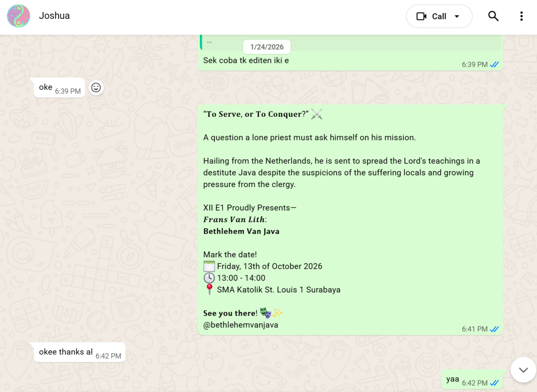Click the "yaa" sent message bubble

coord(453,379)
